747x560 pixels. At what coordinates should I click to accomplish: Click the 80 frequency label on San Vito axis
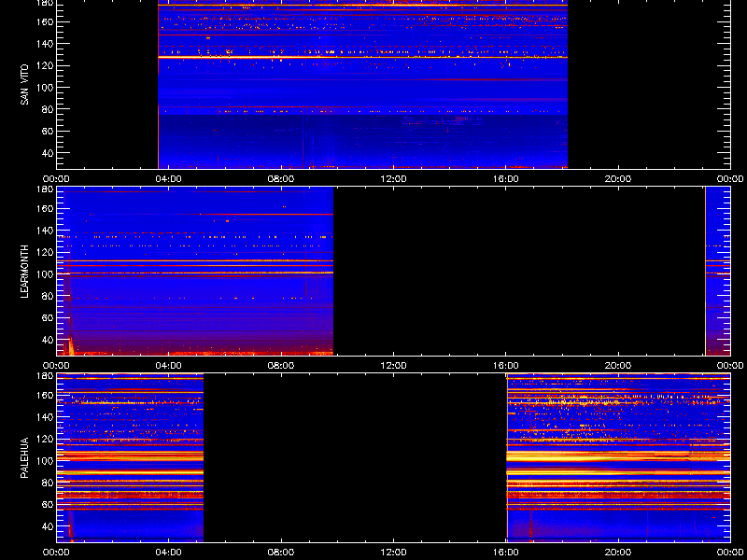point(49,109)
